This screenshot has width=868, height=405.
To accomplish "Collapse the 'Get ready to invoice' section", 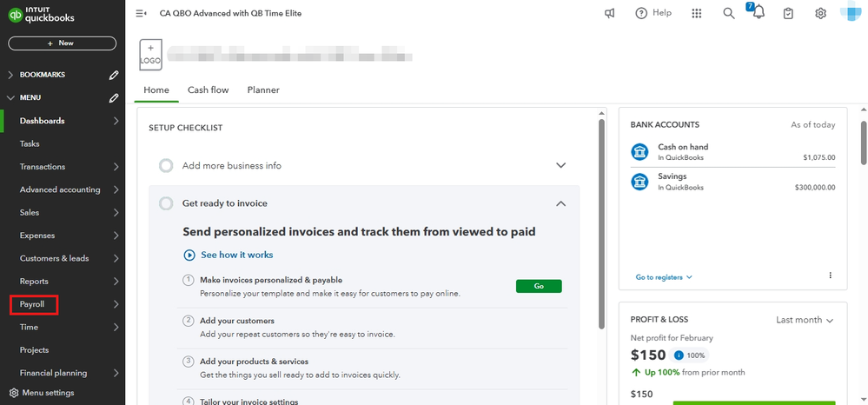I will tap(560, 203).
